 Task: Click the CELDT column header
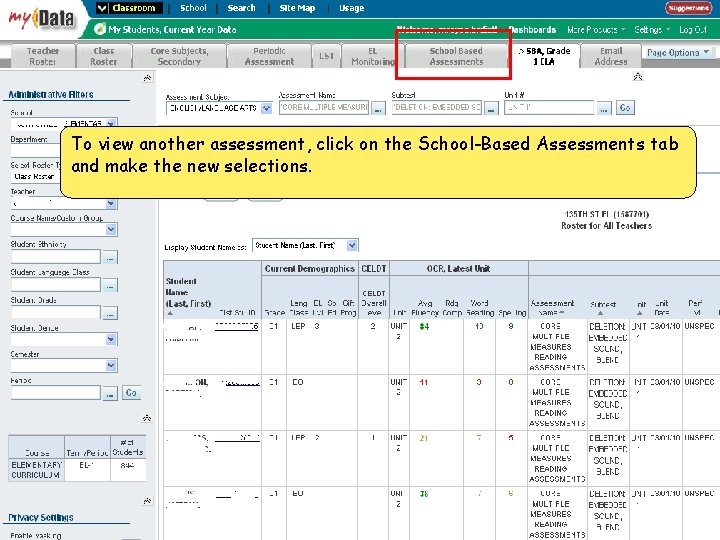374,269
